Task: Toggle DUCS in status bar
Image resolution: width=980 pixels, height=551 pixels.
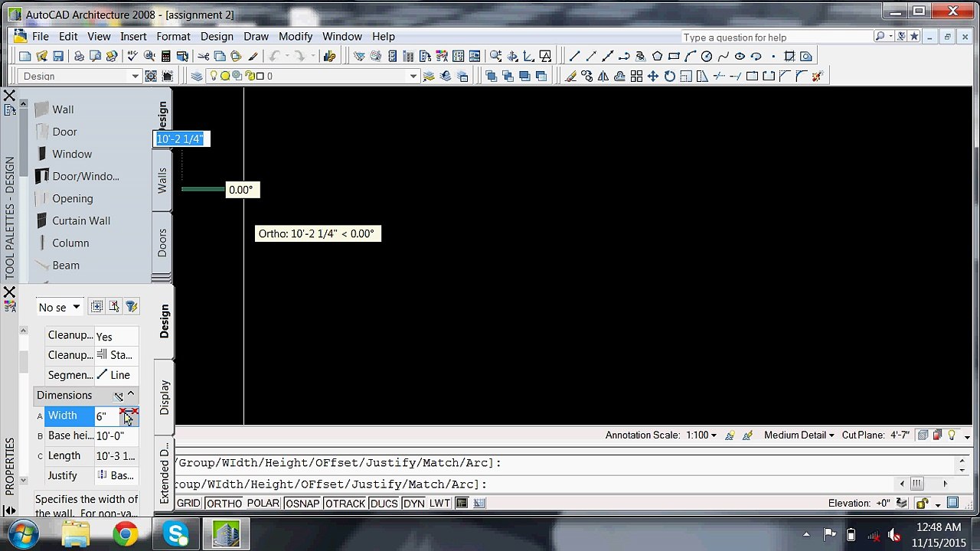Action: (384, 503)
